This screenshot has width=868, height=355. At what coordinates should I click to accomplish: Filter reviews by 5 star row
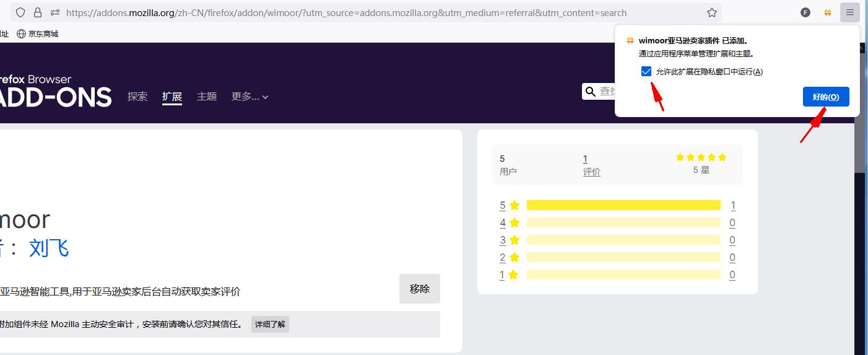point(617,205)
